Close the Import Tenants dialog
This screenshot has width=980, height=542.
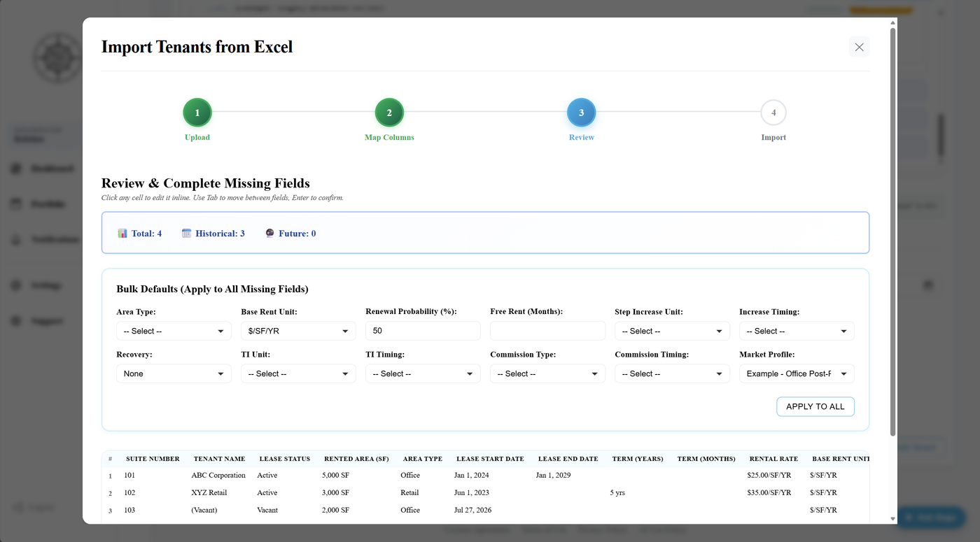coord(859,47)
